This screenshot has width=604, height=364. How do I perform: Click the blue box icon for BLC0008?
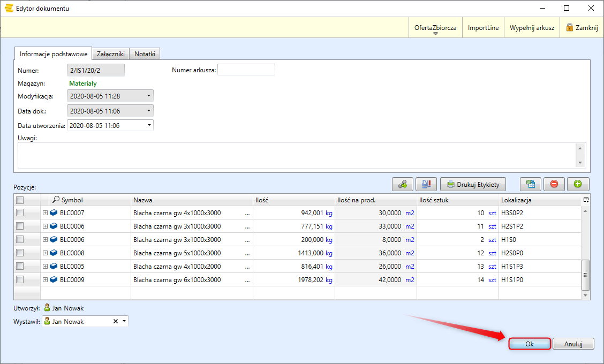point(54,253)
